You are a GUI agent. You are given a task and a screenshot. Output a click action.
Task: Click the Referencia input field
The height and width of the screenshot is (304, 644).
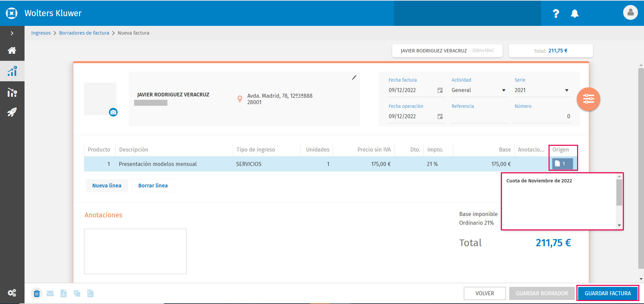coord(479,117)
